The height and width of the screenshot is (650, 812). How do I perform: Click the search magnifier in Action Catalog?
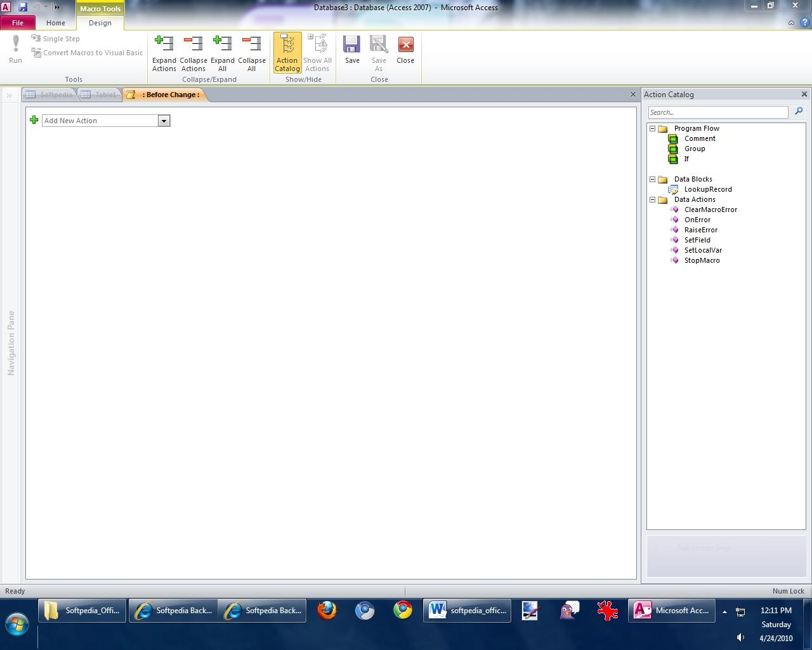[799, 112]
